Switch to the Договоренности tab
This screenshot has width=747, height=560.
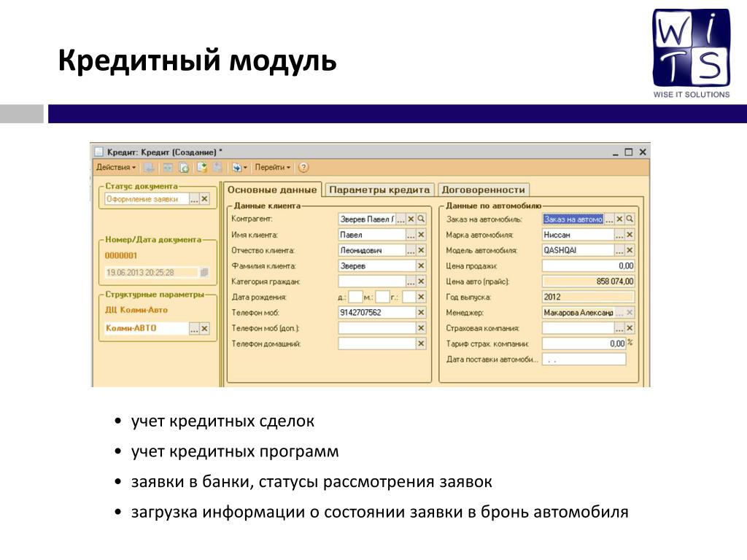coord(483,190)
